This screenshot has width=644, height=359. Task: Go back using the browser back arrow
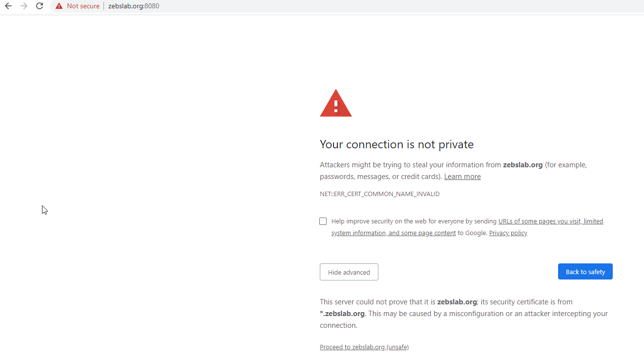[8, 6]
